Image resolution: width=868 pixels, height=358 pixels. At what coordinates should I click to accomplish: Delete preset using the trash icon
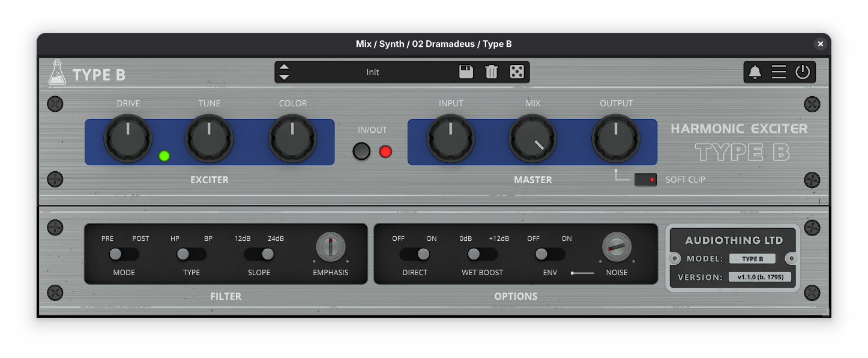click(x=491, y=72)
